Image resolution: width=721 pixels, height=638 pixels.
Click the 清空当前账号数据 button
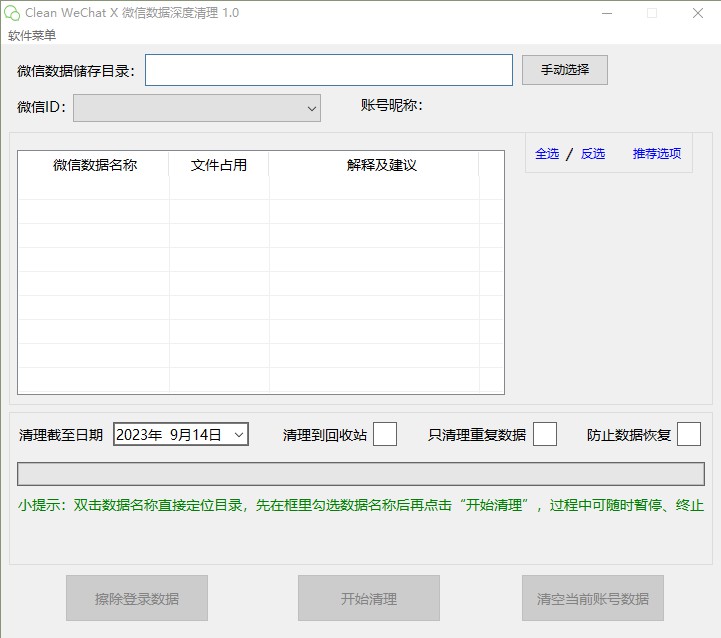[x=593, y=598]
